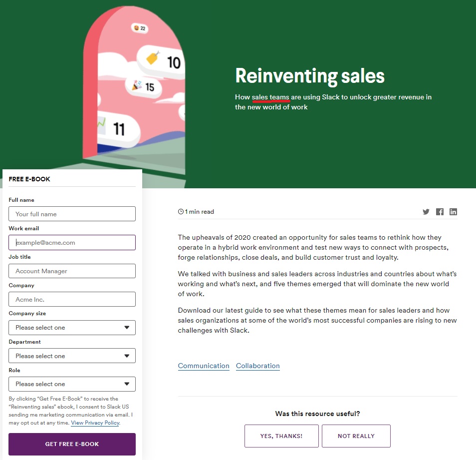Open the Communication topic tag

coord(204,366)
